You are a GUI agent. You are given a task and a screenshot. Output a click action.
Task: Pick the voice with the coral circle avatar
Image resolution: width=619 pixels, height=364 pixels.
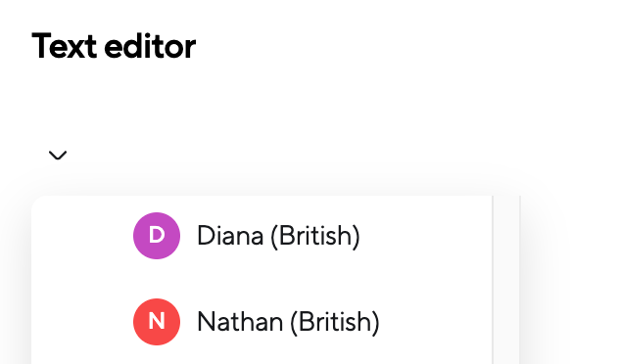pos(262,322)
